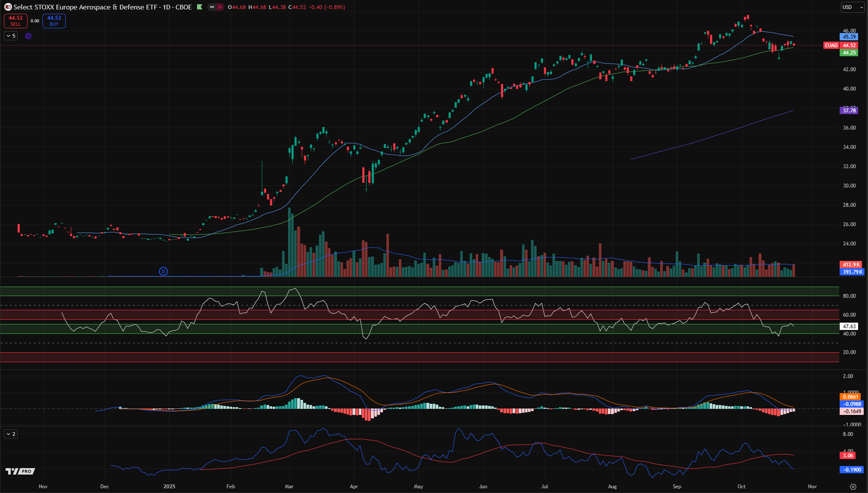Click the red EUAD symbol price label

831,45
